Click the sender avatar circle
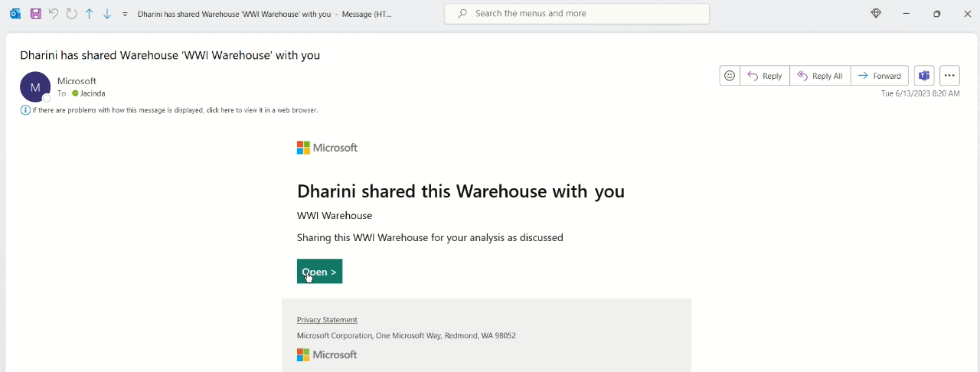 pyautogui.click(x=35, y=87)
